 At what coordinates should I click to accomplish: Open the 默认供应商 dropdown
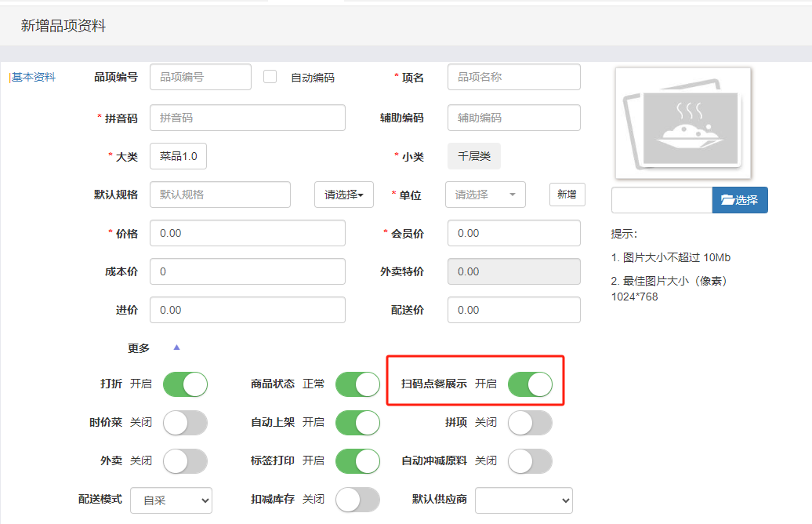coord(524,500)
